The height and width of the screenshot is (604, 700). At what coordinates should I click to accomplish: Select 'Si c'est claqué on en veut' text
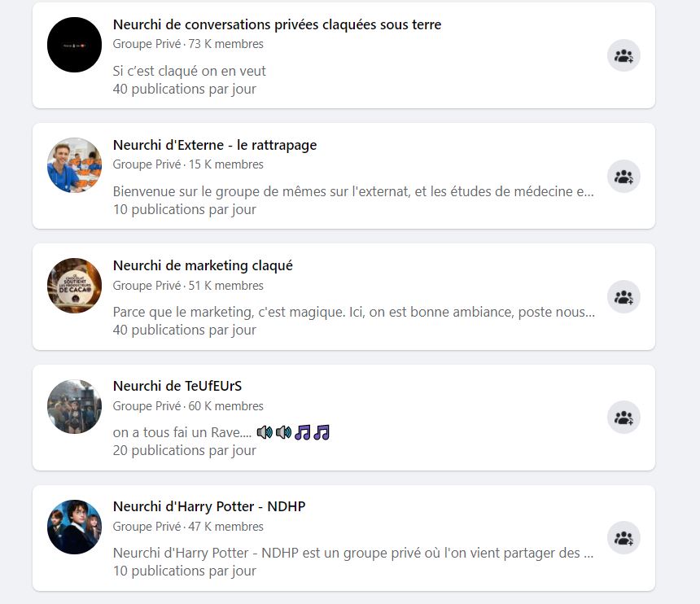pyautogui.click(x=190, y=71)
